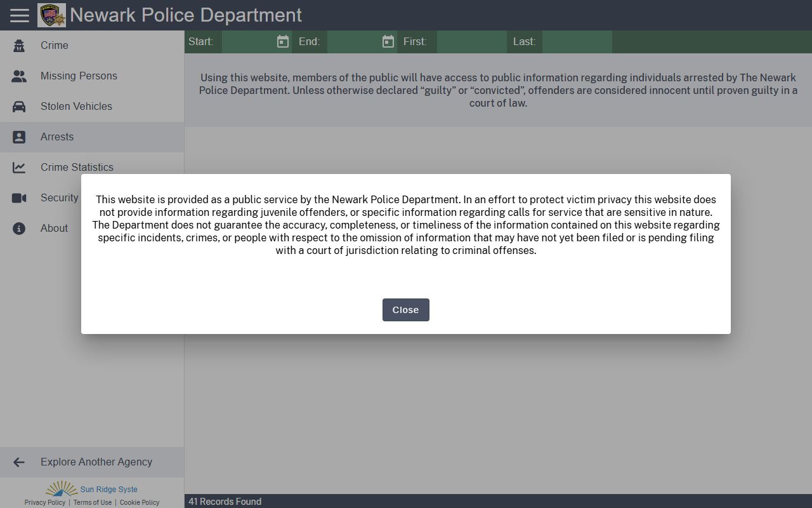The image size is (812, 508).
Task: Click the Newark Police Department badge logo
Action: point(51,15)
